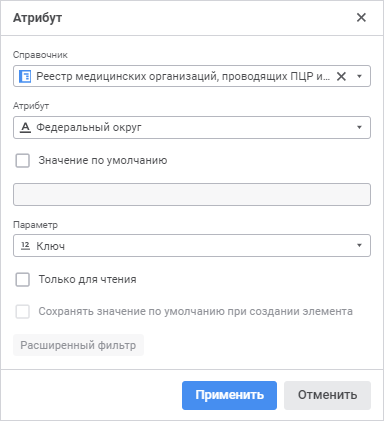Click the underlined A text-type icon beside Федеральный округ
384x421 pixels.
coord(25,127)
